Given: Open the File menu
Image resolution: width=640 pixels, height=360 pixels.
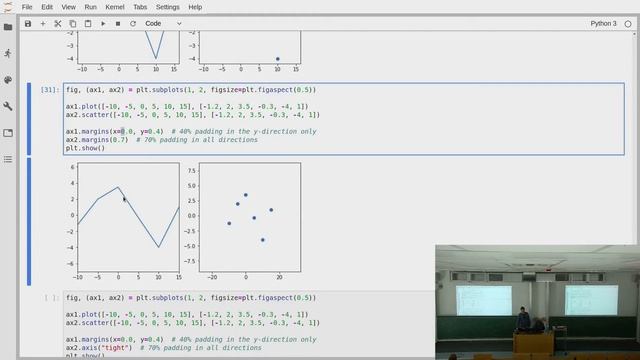Looking at the screenshot, I should pyautogui.click(x=27, y=7).
